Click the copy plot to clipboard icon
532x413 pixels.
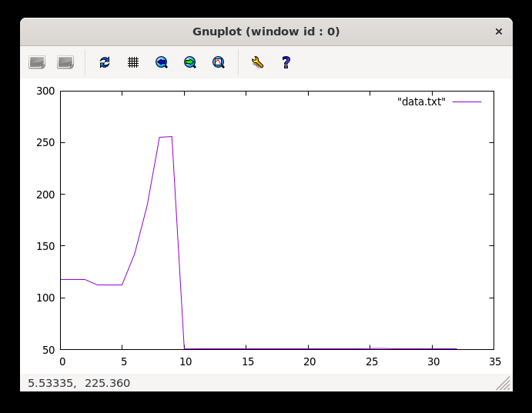(x=37, y=62)
